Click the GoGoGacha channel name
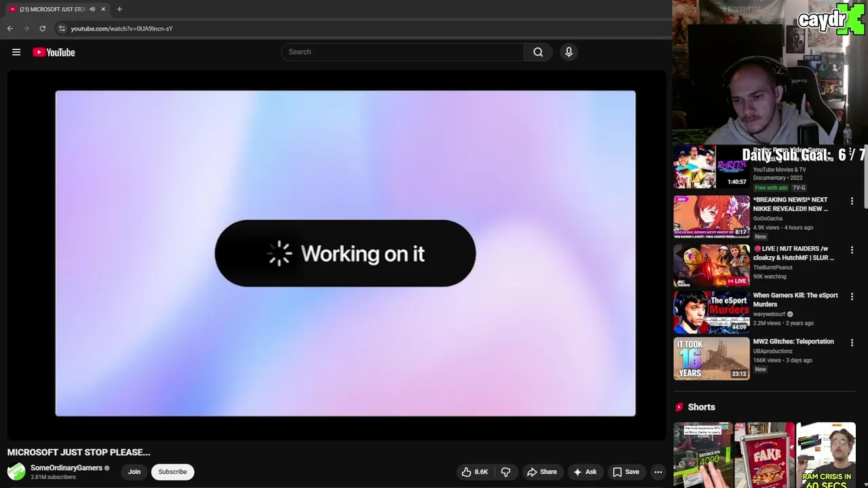The width and height of the screenshot is (868, 488). click(x=768, y=219)
